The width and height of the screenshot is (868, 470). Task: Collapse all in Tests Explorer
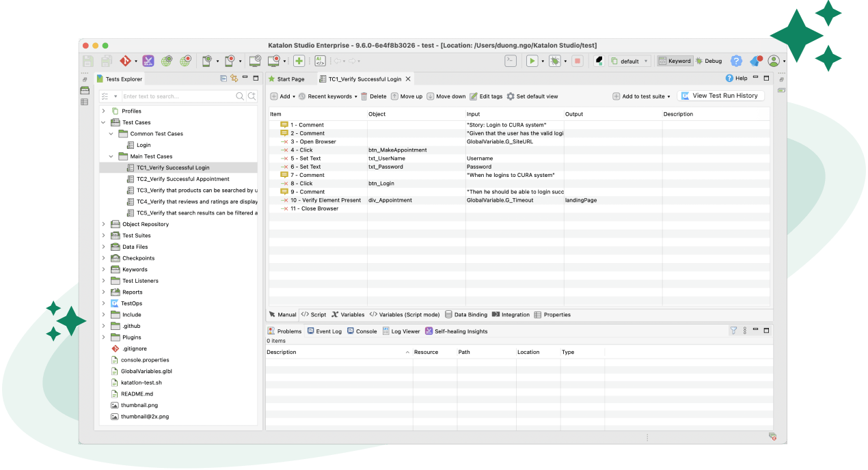click(x=223, y=79)
